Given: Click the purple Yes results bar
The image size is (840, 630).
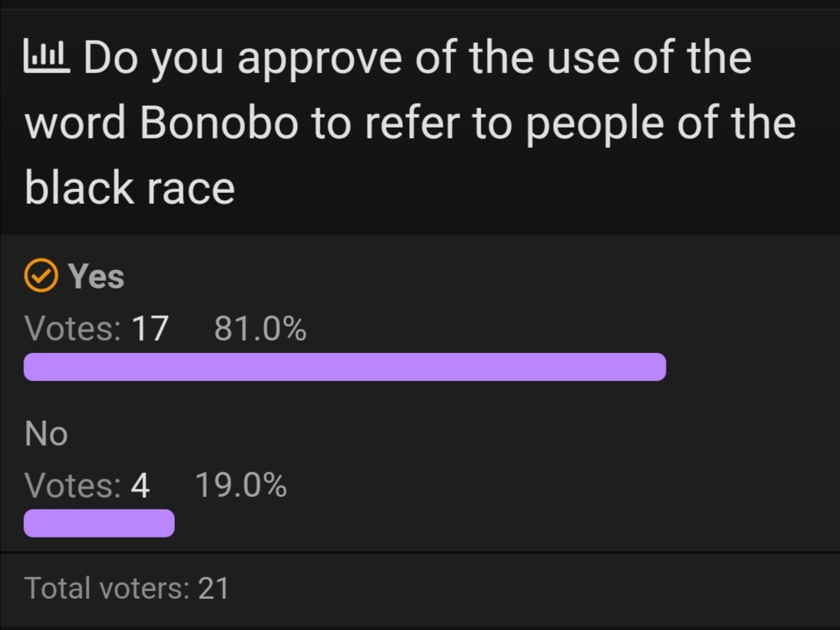Looking at the screenshot, I should 345,367.
